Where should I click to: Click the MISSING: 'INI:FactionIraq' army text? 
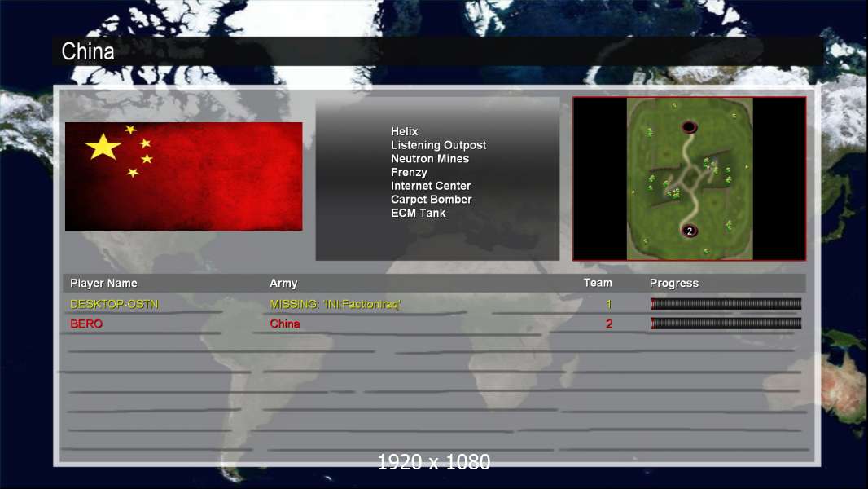point(335,304)
